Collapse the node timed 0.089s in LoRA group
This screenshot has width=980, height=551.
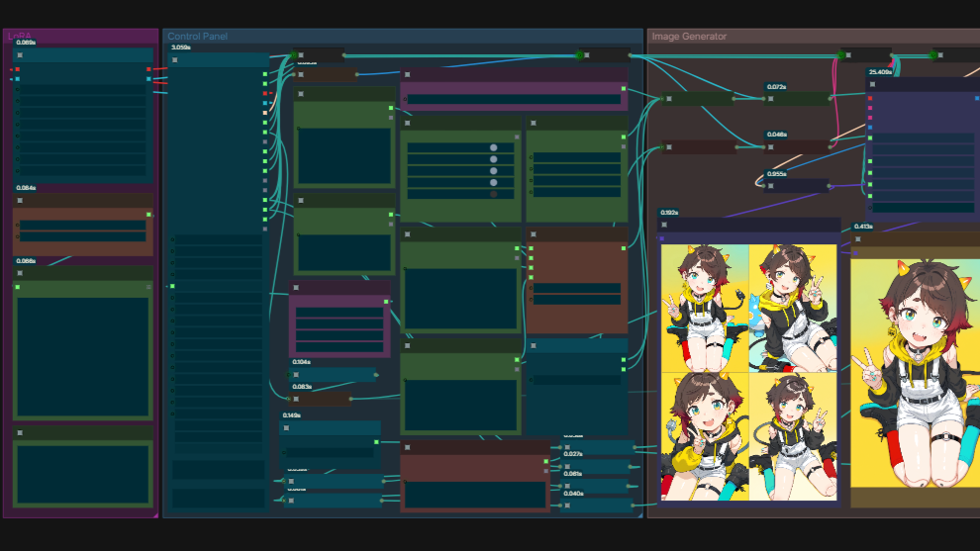[x=20, y=55]
